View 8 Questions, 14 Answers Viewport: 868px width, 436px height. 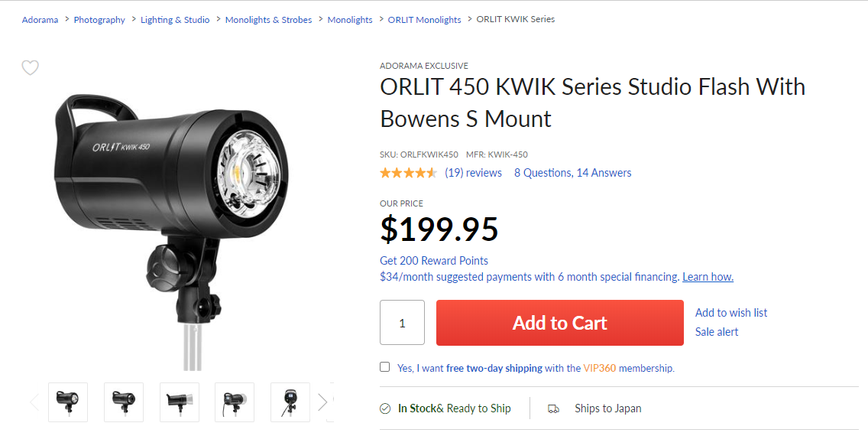click(x=573, y=173)
